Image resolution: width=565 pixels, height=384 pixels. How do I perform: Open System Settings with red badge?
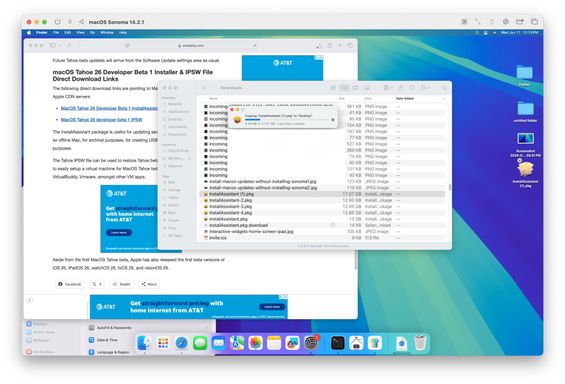point(311,343)
